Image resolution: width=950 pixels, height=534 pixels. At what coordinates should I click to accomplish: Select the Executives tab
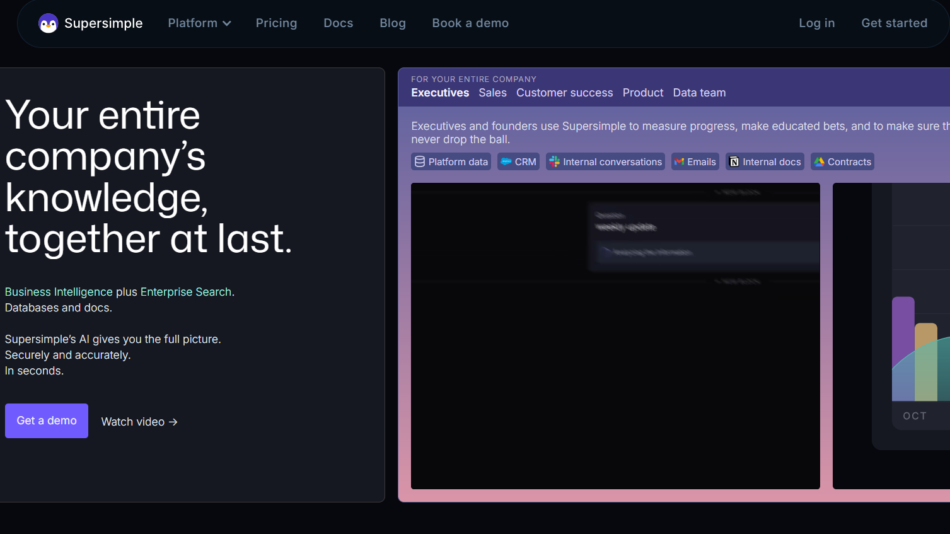(440, 93)
